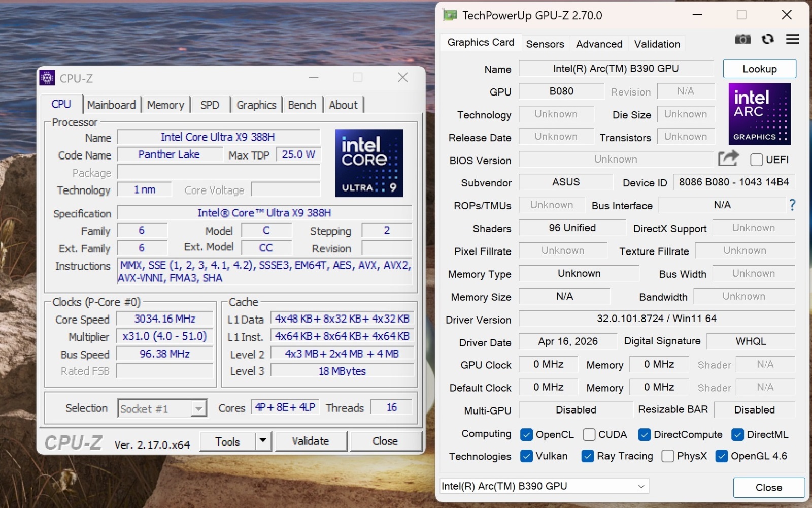Screen dimensions: 812x508
Task: Click the Driver Date value Apr 16, 2026
Action: tap(568, 341)
